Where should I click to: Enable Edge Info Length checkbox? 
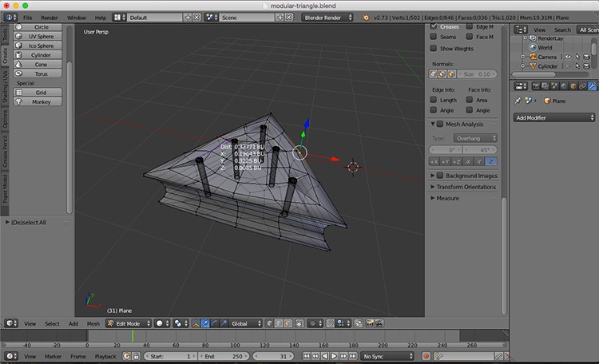click(x=434, y=100)
